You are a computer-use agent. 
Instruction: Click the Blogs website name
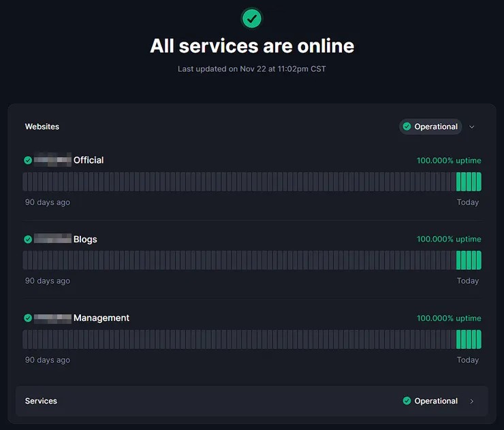[x=85, y=239]
